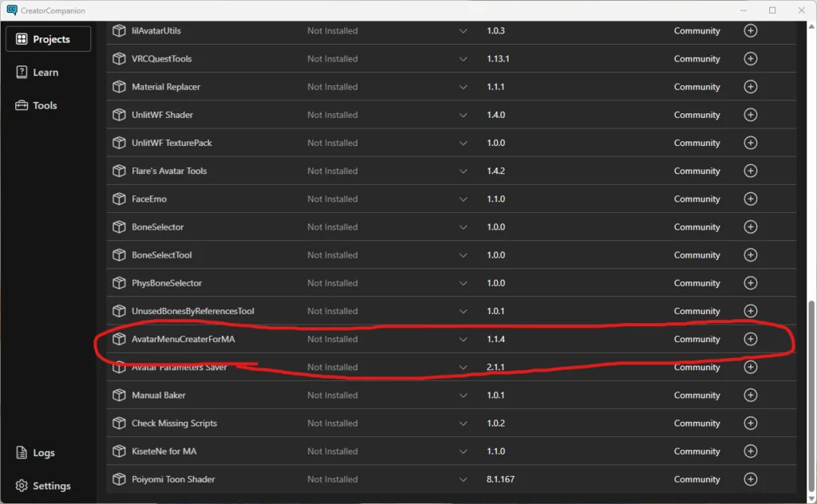
Task: Click the CreatorCompanion app icon in title bar
Action: [12, 10]
